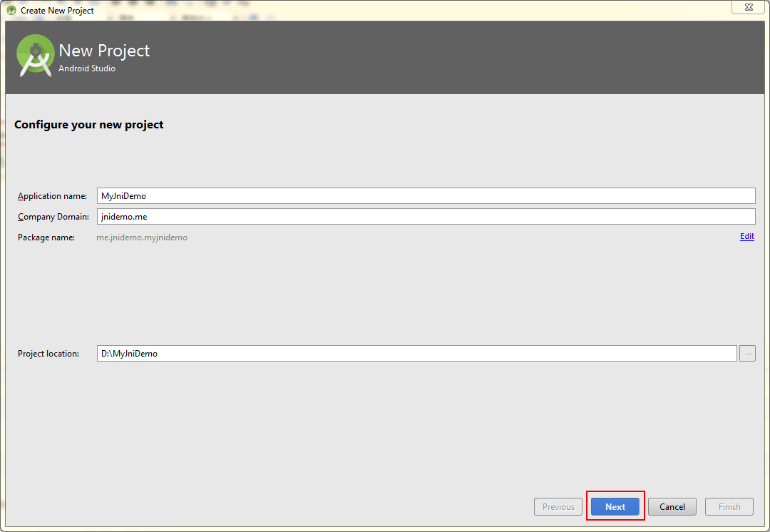Open the project location browse button
Screen dimensions: 770x532
747,353
